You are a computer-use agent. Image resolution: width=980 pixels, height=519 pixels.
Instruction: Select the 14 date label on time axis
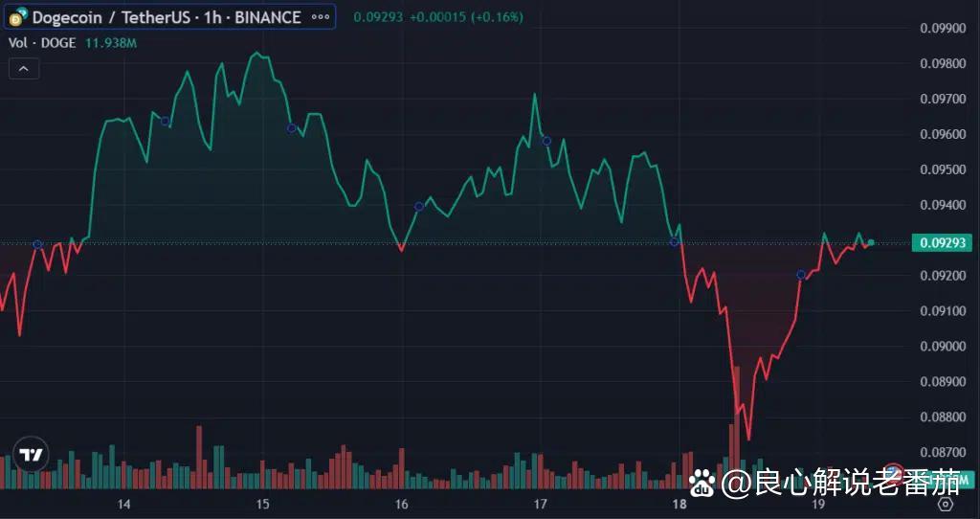[x=123, y=504]
